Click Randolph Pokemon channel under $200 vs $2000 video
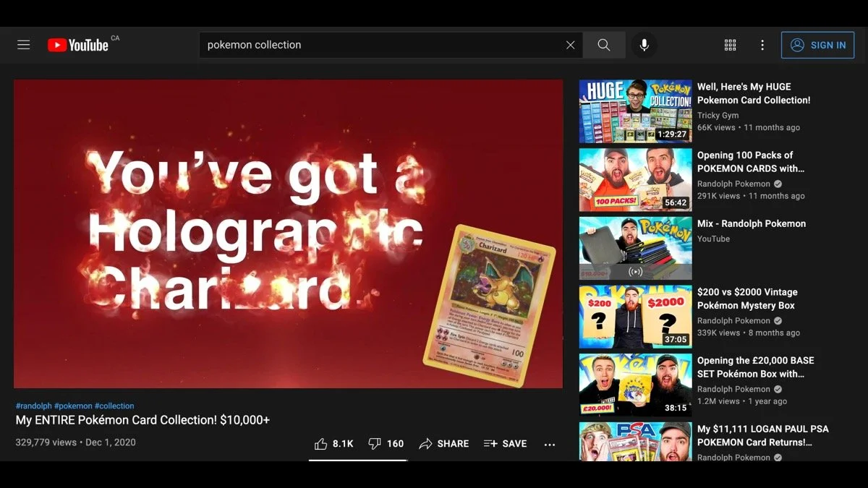This screenshot has width=868, height=488. (733, 320)
